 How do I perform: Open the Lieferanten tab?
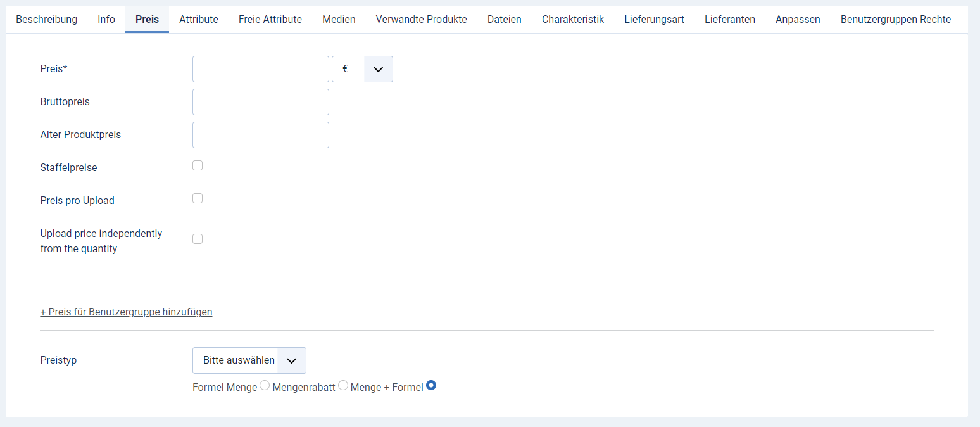pyautogui.click(x=730, y=19)
